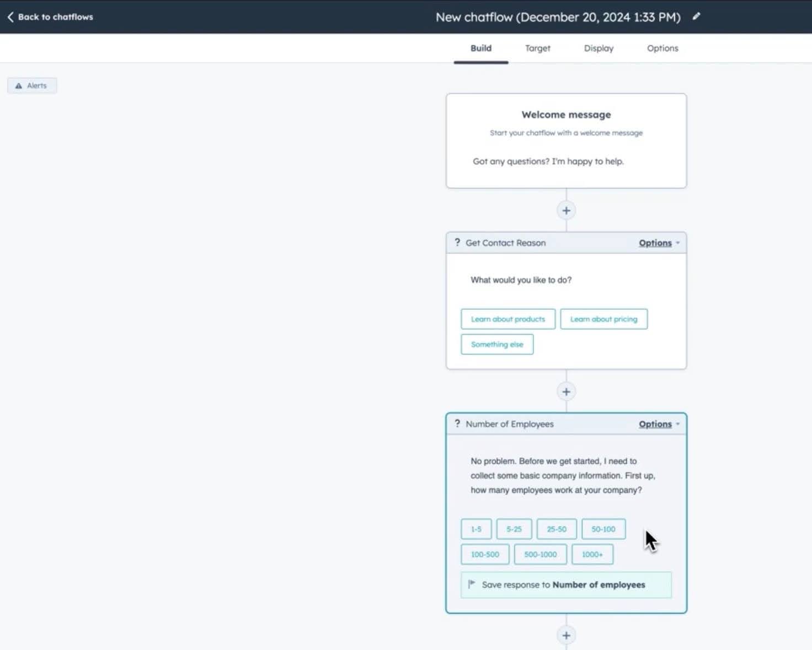Click the Get Contact Reason header title
The height and width of the screenshot is (650, 812).
[505, 243]
